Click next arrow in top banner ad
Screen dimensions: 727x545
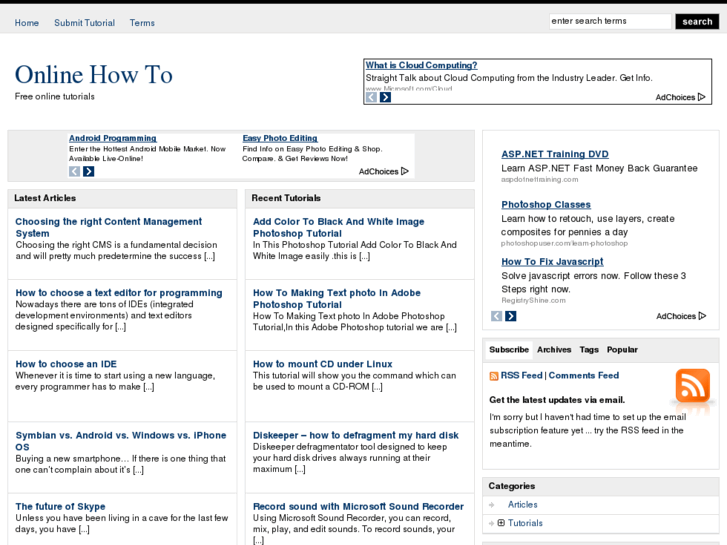point(385,97)
